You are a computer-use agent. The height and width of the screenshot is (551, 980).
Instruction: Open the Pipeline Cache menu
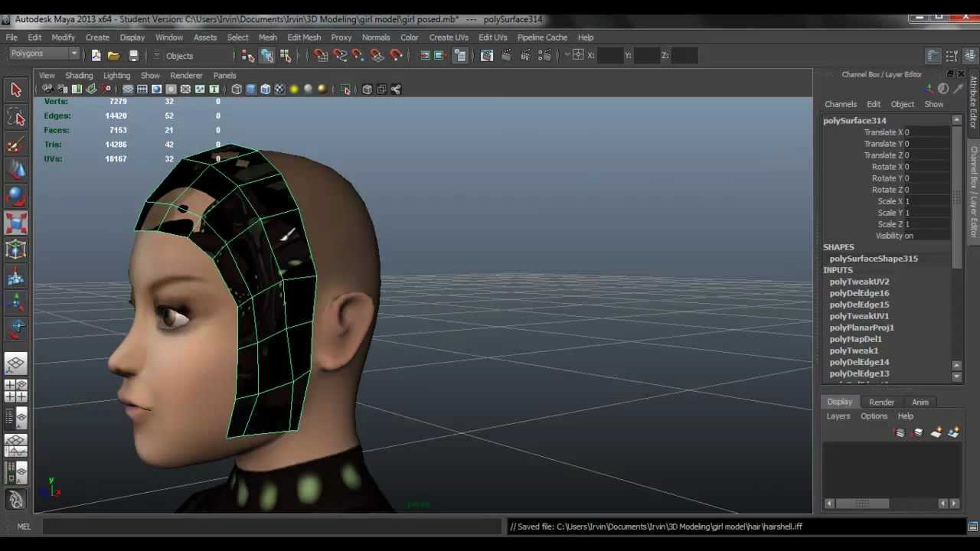[542, 37]
